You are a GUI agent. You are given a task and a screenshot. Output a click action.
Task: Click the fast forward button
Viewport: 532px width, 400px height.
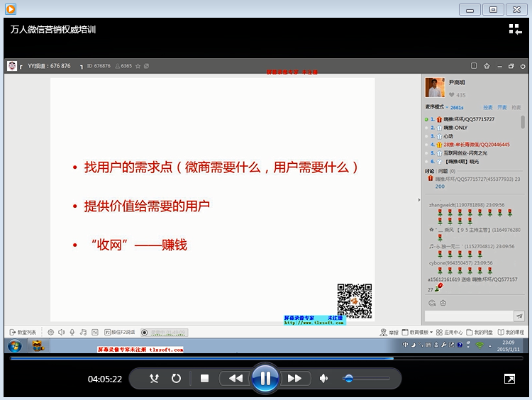(x=295, y=379)
